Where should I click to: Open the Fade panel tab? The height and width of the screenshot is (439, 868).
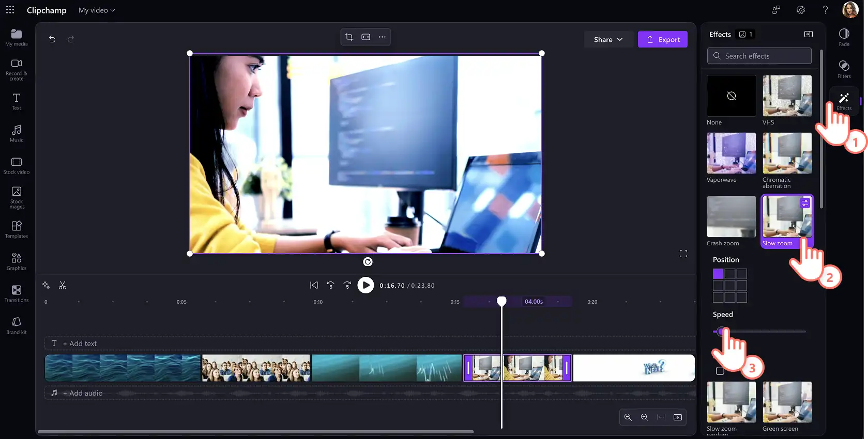pos(844,37)
